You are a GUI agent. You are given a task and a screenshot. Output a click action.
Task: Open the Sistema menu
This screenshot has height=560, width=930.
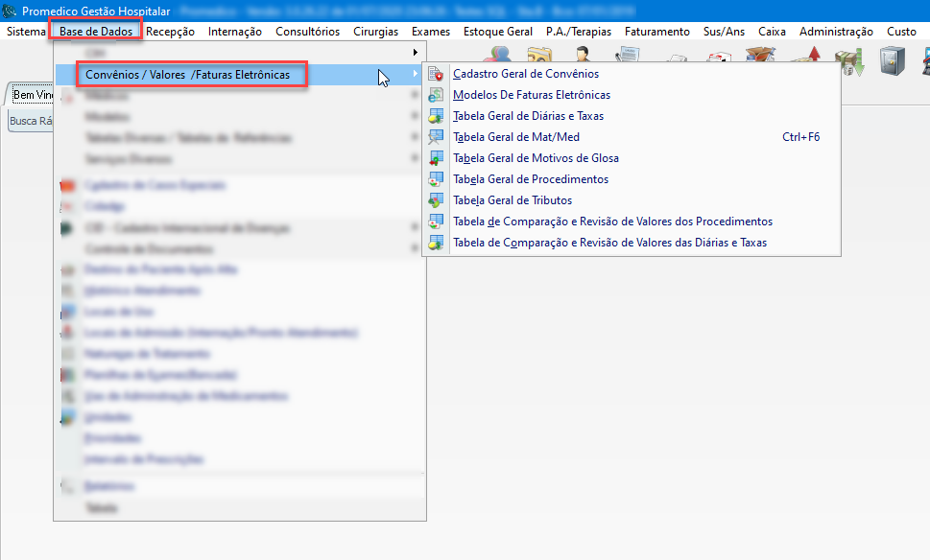26,32
